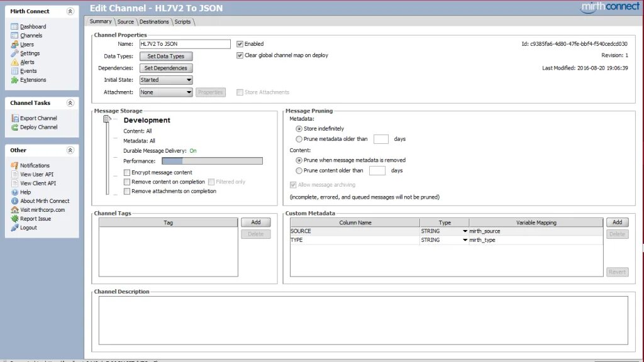Click the Report Issue bug icon
Image resolution: width=644 pixels, height=362 pixels.
pyautogui.click(x=14, y=219)
